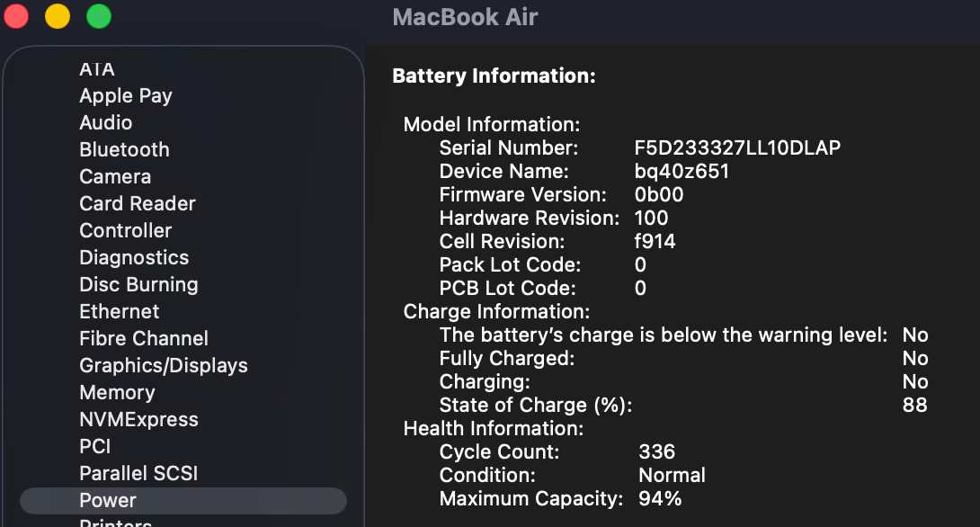980x527 pixels.
Task: Open the Fibre Channel section
Action: click(x=143, y=338)
